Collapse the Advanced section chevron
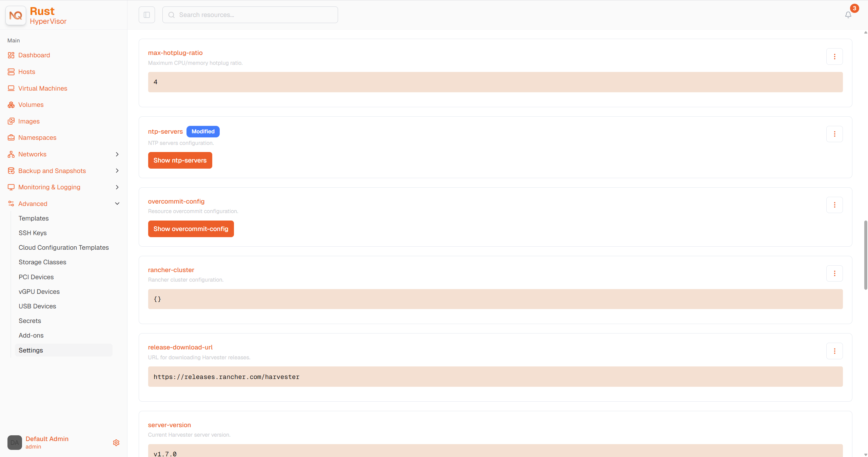The width and height of the screenshot is (868, 457). [117, 204]
